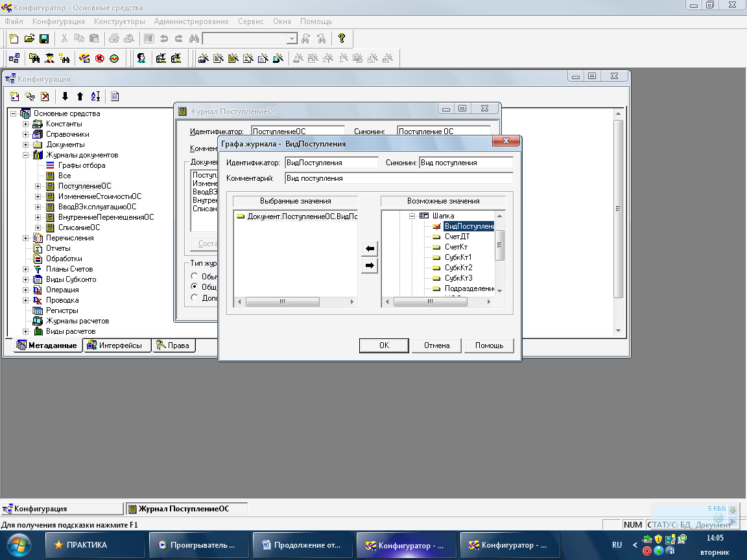Click the red circle debug icon
The height and width of the screenshot is (560, 747).
click(x=100, y=58)
